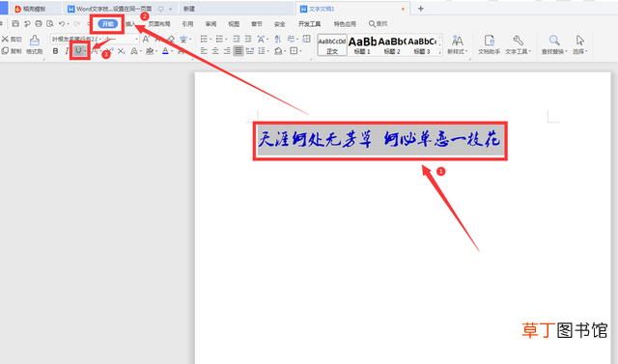Switch to the 插入 (Insert) ribbon tab
This screenshot has width=618, height=364.
tap(129, 24)
